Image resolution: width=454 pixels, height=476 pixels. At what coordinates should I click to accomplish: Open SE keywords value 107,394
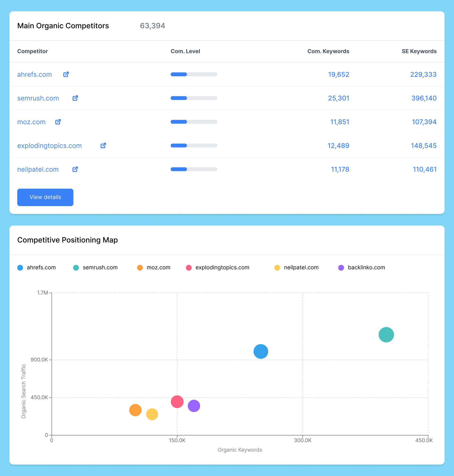pos(424,122)
